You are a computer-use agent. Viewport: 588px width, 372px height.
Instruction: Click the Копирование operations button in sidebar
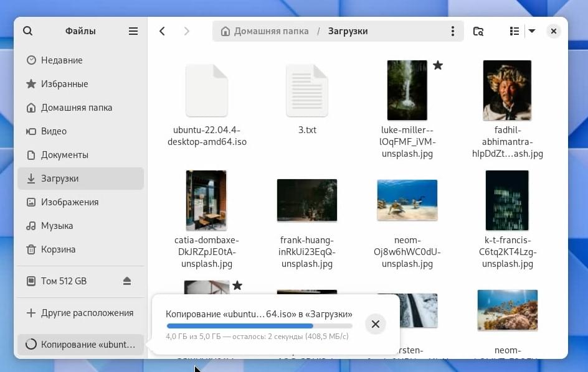80,344
